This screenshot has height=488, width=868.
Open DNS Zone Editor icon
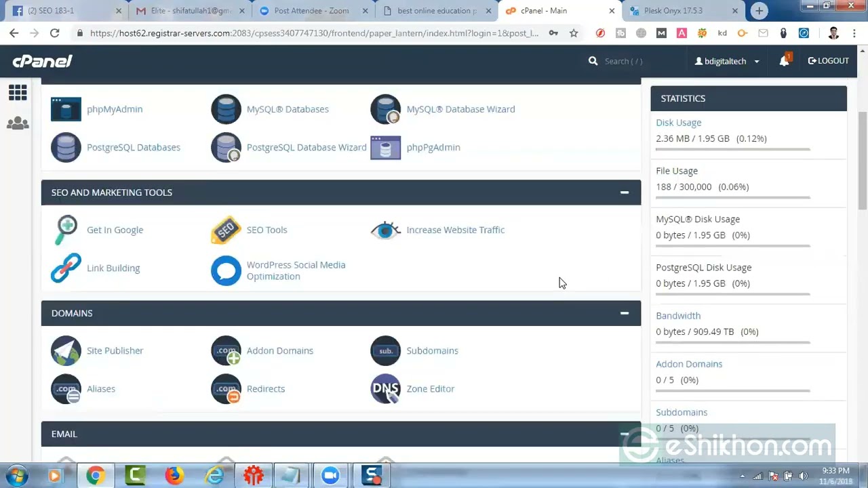386,388
